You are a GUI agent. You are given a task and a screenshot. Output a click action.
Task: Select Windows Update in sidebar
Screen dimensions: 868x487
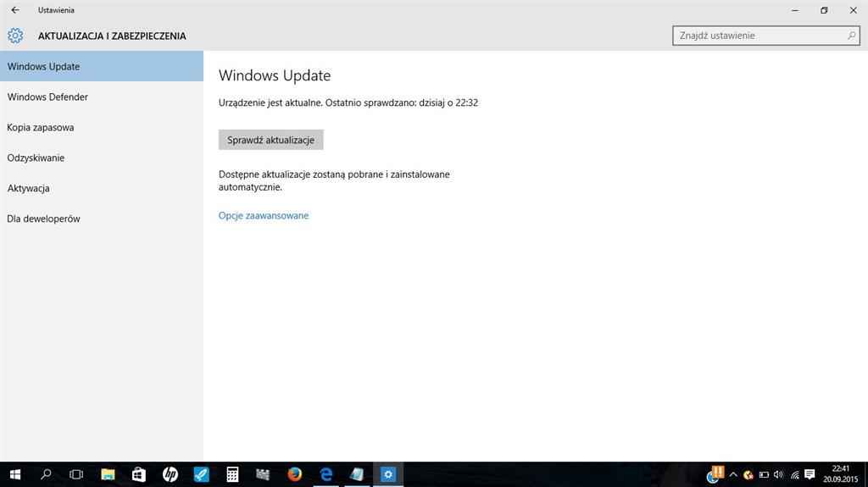coord(102,66)
